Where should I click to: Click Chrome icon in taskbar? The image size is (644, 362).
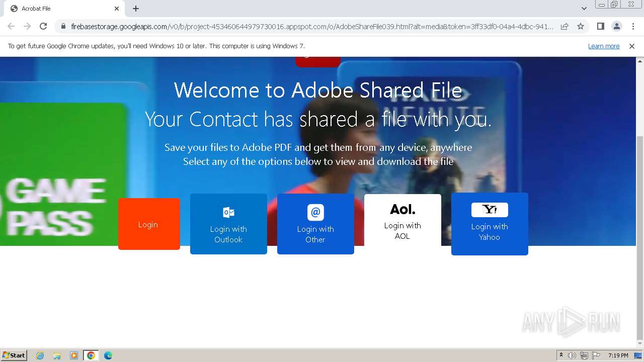click(91, 355)
